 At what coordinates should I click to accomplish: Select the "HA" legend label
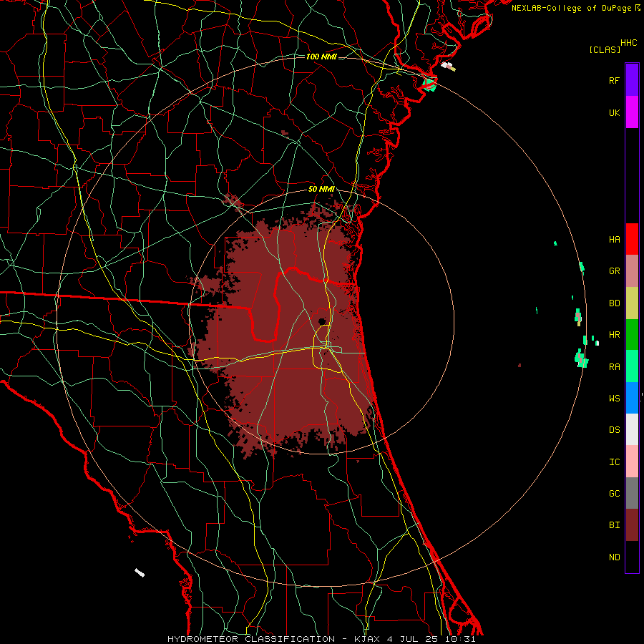coord(614,239)
